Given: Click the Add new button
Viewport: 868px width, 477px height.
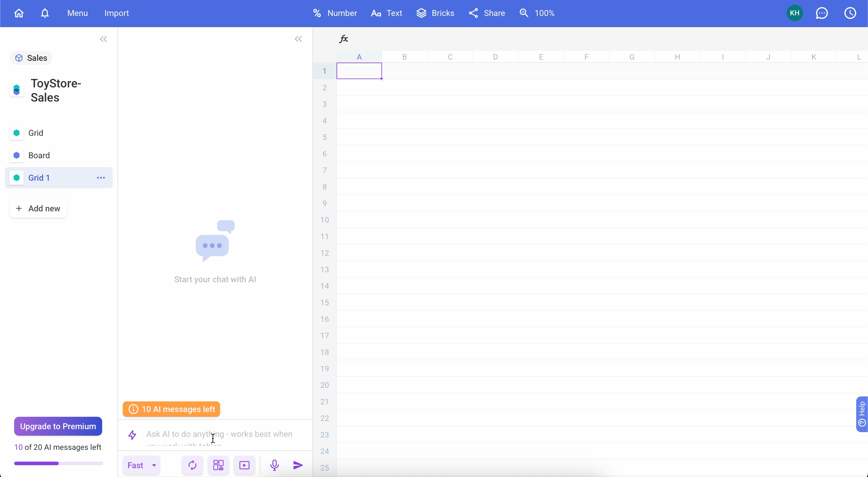Looking at the screenshot, I should click(38, 208).
